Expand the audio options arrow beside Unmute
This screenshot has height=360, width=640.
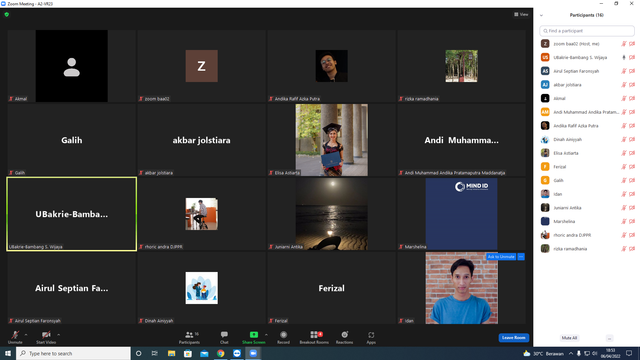click(x=26, y=335)
